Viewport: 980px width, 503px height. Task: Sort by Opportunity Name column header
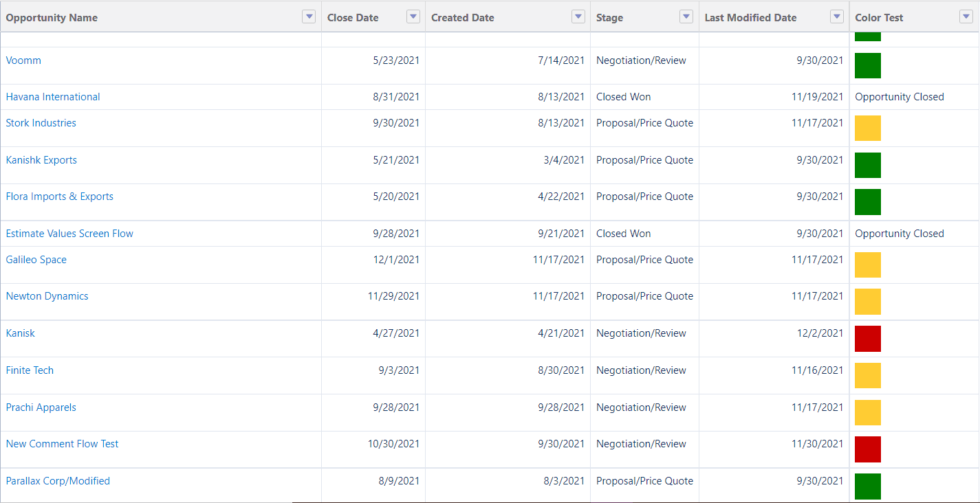52,18
